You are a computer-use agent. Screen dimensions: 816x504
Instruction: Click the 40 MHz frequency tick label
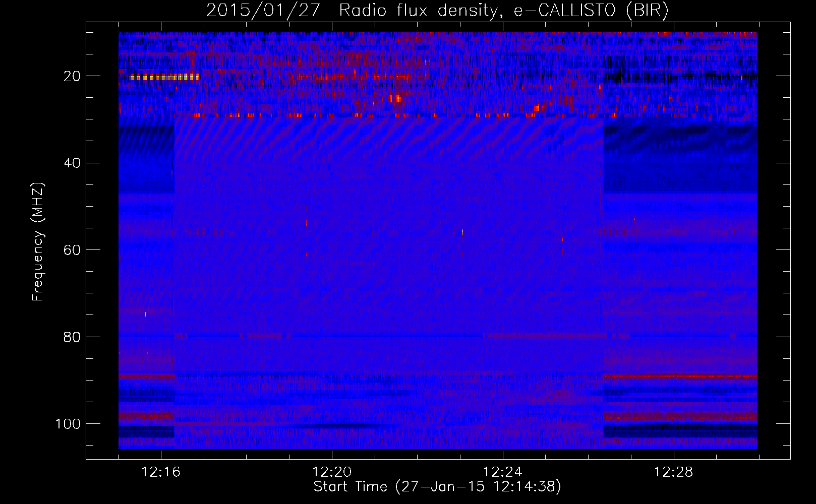point(72,163)
